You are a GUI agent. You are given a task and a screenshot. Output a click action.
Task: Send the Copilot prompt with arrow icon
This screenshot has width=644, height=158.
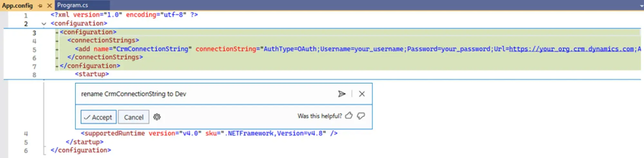342,94
